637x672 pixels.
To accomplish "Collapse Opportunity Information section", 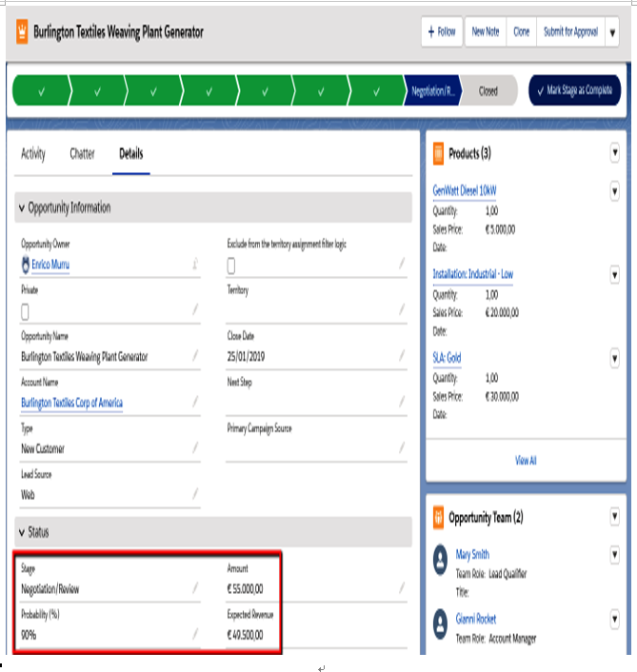I will [213, 208].
